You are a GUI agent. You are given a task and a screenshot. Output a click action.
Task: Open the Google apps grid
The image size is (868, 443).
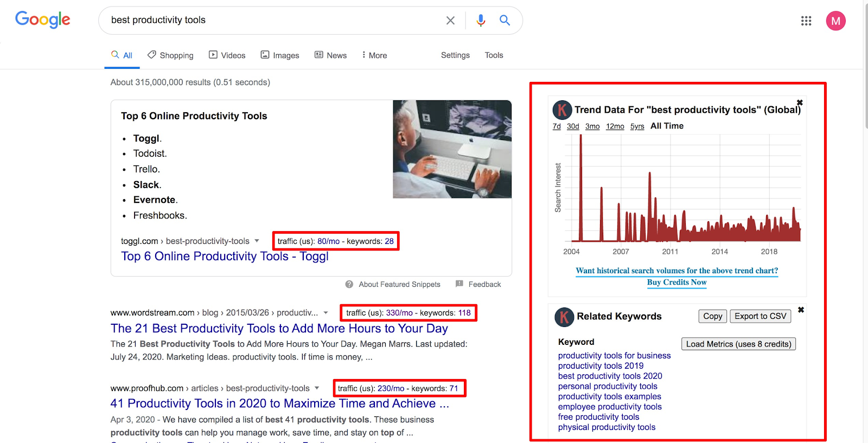(x=806, y=21)
